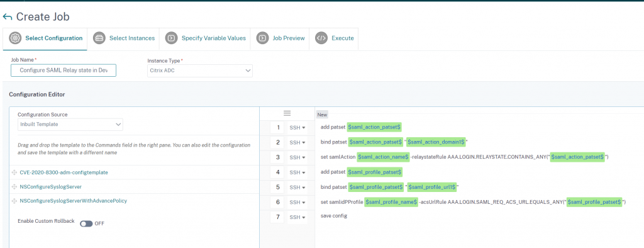This screenshot has width=644, height=248.
Task: Click the back arrow beside Create Job
Action: (x=8, y=17)
